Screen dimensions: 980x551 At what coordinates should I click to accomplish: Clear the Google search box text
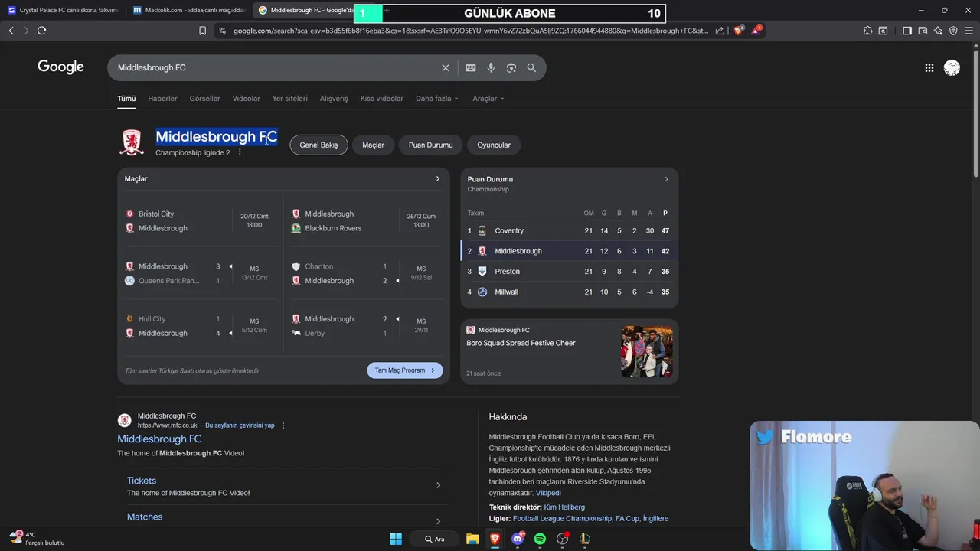(446, 67)
